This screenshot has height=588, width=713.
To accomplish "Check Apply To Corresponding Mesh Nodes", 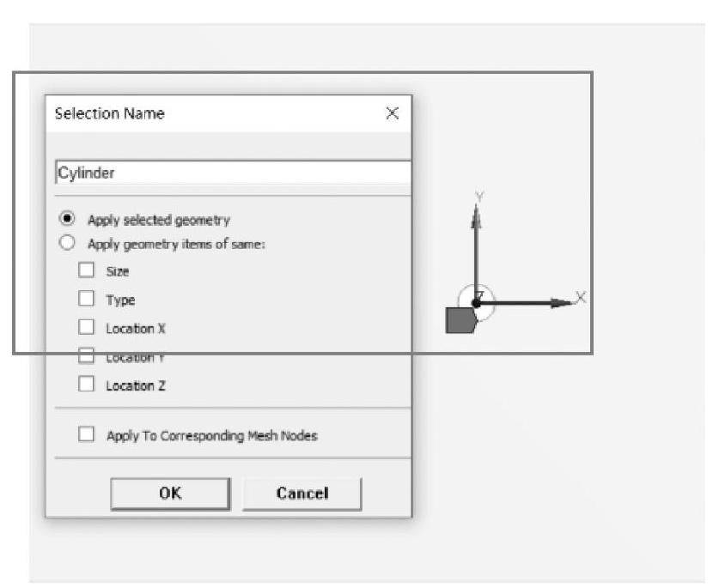I will [x=86, y=434].
